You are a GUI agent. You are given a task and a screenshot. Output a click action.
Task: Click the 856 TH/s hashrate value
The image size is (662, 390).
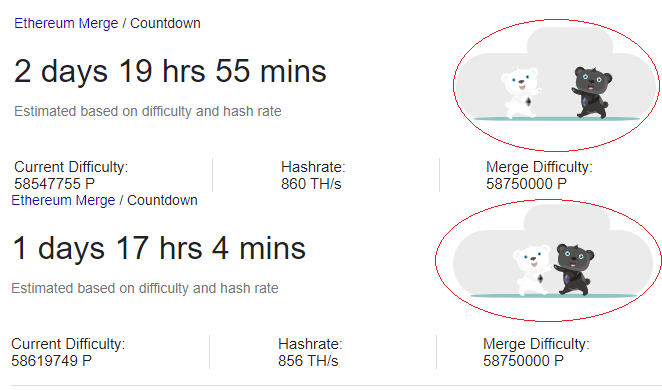point(308,361)
